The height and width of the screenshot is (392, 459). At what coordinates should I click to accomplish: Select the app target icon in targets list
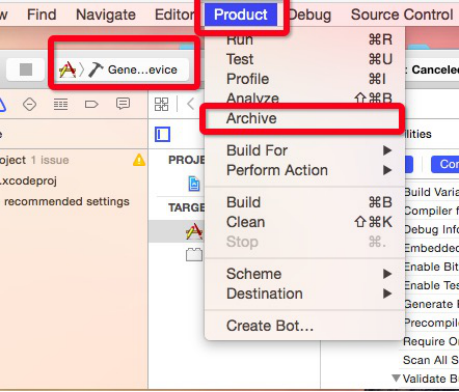(194, 231)
